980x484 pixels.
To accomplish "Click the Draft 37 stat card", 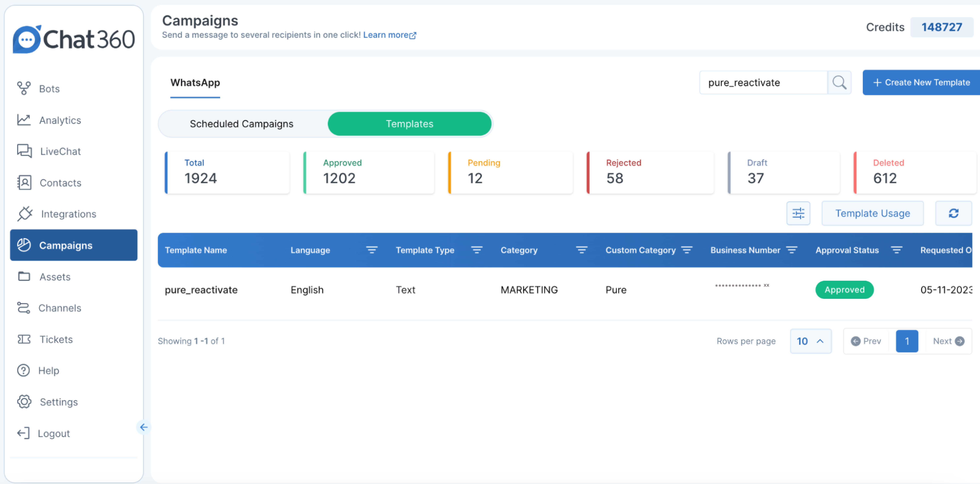I will 784,173.
